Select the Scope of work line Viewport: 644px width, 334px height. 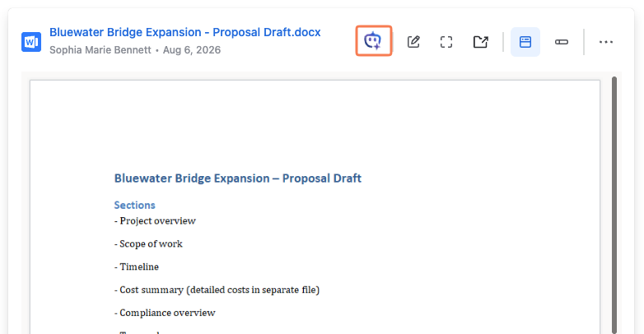[148, 244]
